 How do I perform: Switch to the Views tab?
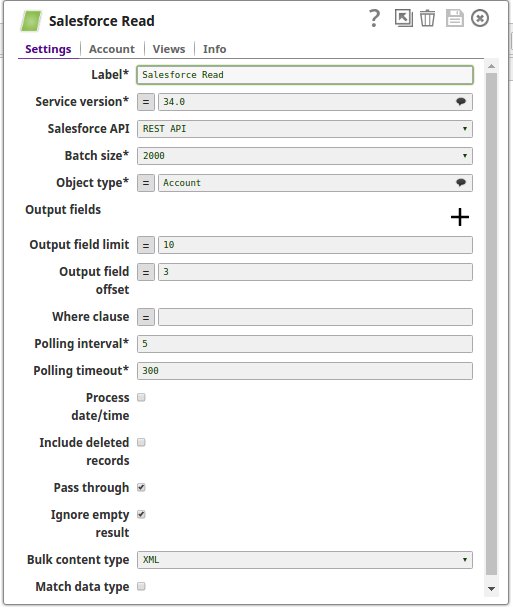click(169, 49)
